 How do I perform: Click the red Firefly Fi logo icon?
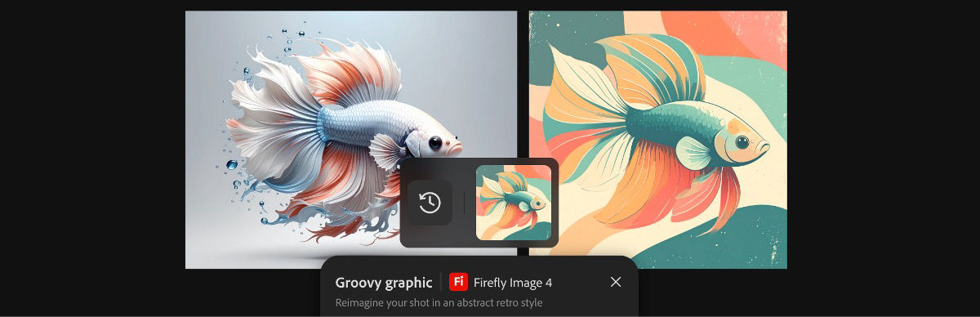(458, 282)
